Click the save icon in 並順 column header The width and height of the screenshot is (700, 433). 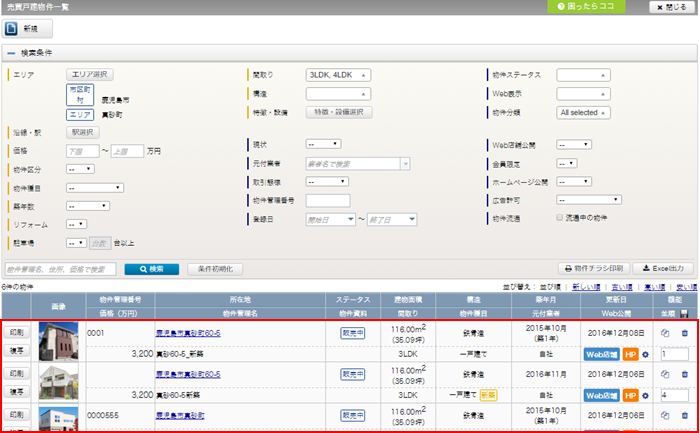684,312
